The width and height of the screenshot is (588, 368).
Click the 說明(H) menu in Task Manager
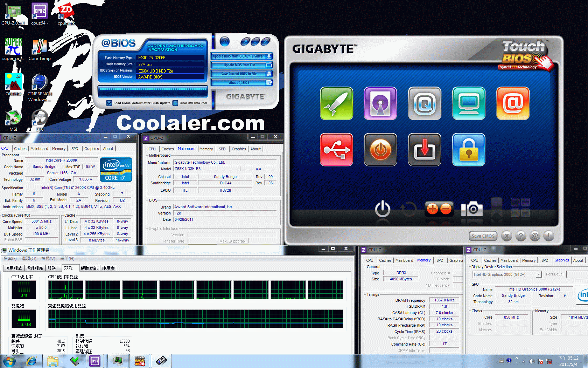point(67,259)
